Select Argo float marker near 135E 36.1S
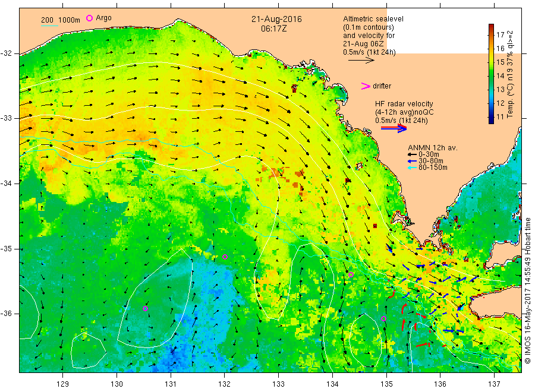 tap(383, 319)
